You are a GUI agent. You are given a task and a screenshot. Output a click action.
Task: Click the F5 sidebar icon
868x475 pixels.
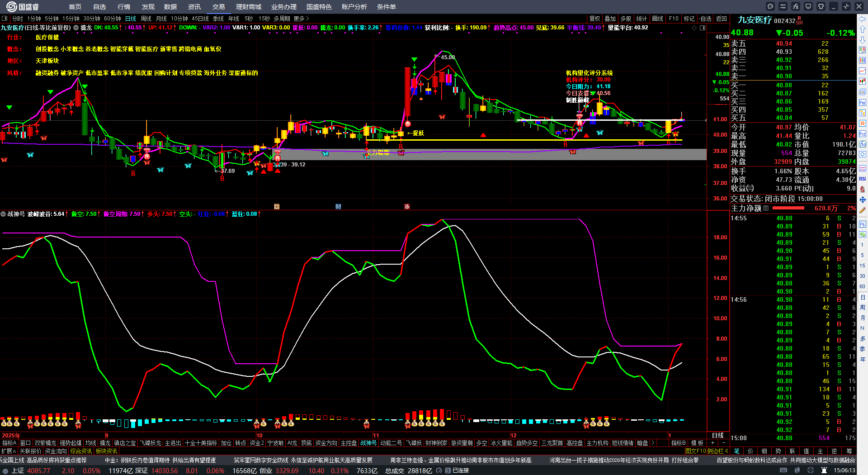(863, 224)
